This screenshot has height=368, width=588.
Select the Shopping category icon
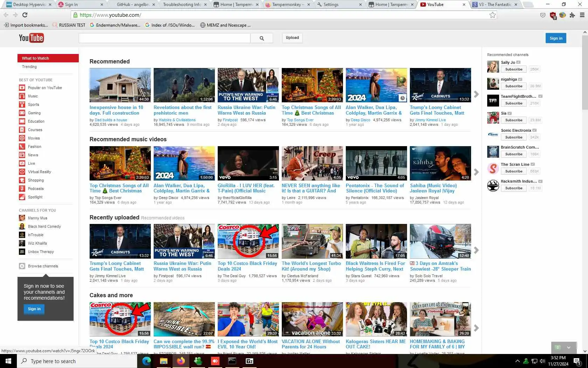coord(22,180)
